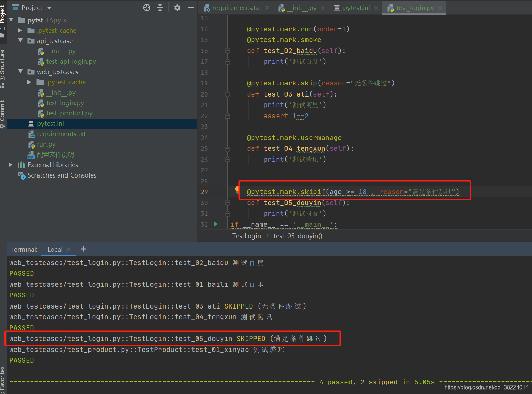Select test_login.py in project tree

tap(65, 103)
